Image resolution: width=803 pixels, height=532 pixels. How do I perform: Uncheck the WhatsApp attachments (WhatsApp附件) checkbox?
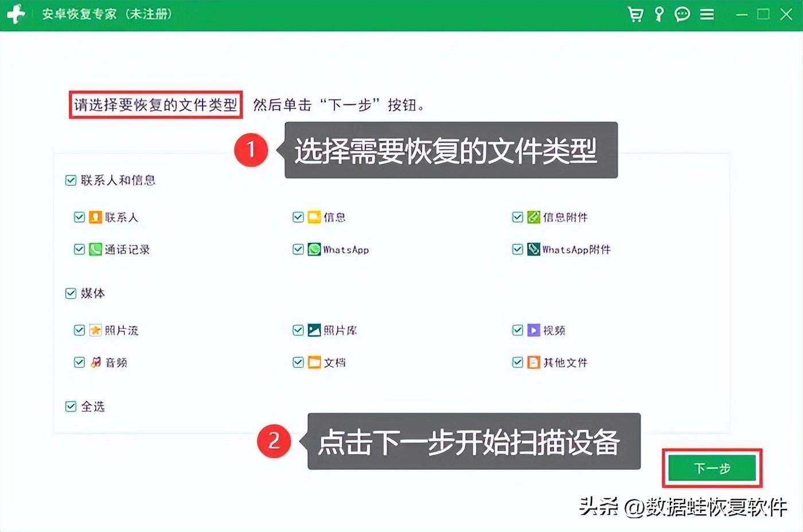517,249
